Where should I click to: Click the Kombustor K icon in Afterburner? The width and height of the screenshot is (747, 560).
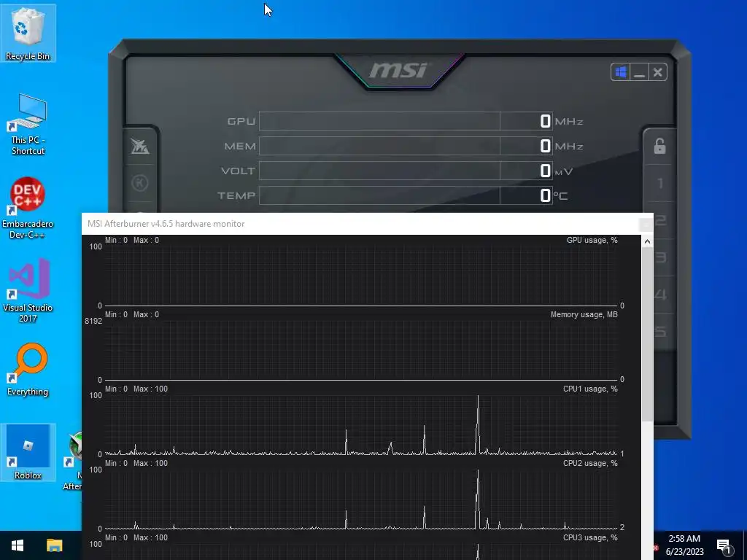point(140,183)
